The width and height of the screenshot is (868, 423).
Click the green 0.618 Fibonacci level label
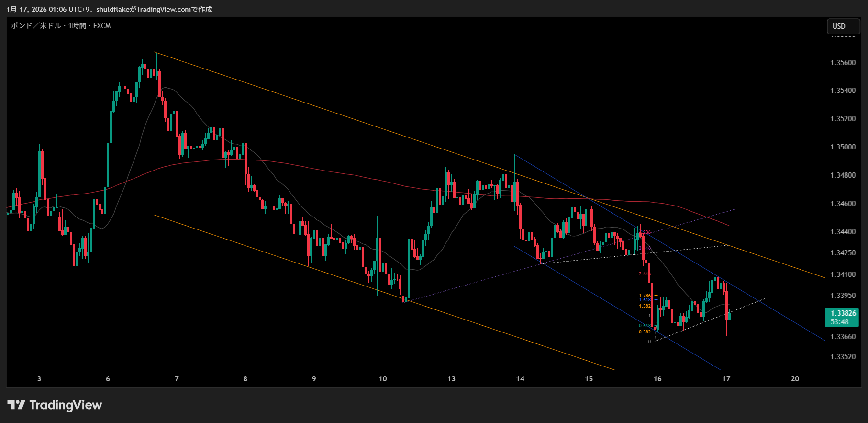pyautogui.click(x=645, y=326)
